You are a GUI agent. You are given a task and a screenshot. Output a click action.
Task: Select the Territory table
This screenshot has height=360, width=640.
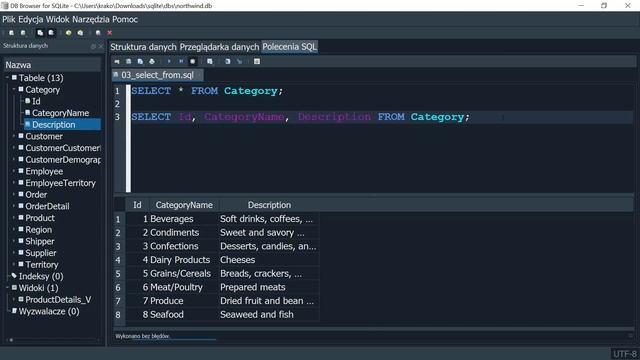click(x=42, y=264)
